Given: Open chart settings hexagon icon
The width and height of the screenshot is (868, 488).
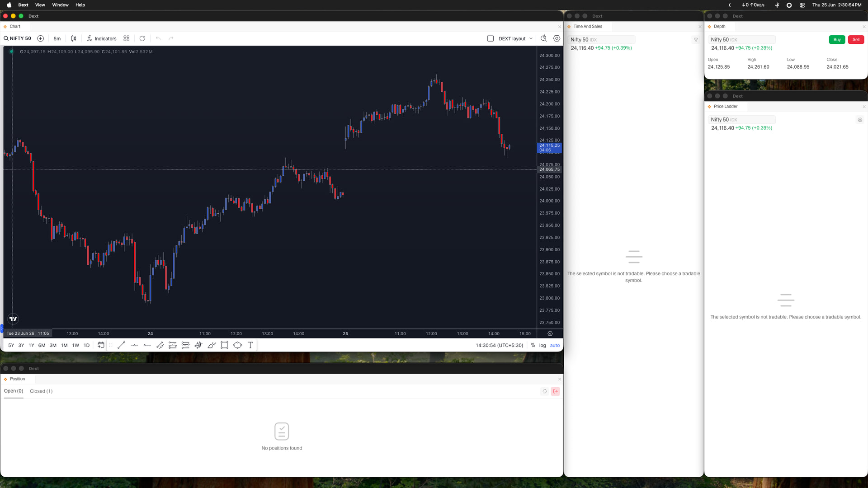Looking at the screenshot, I should 557,38.
